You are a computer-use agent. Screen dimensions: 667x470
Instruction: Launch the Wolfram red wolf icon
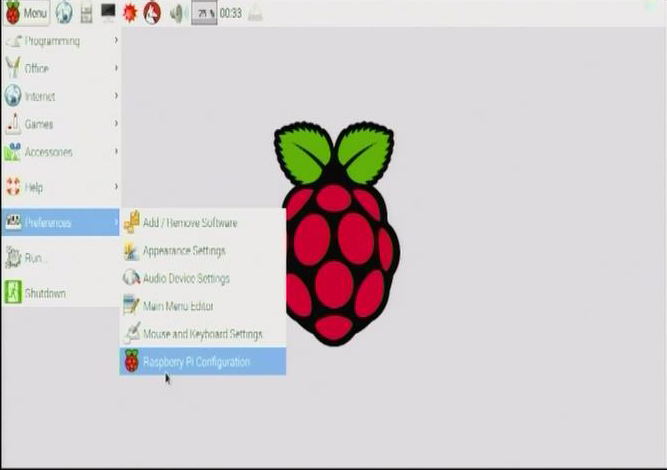coord(152,13)
